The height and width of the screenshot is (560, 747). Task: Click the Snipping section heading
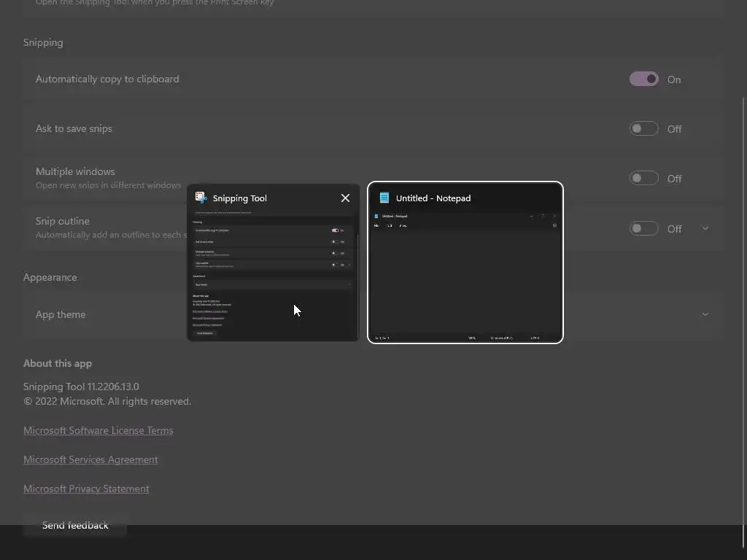[x=43, y=42]
